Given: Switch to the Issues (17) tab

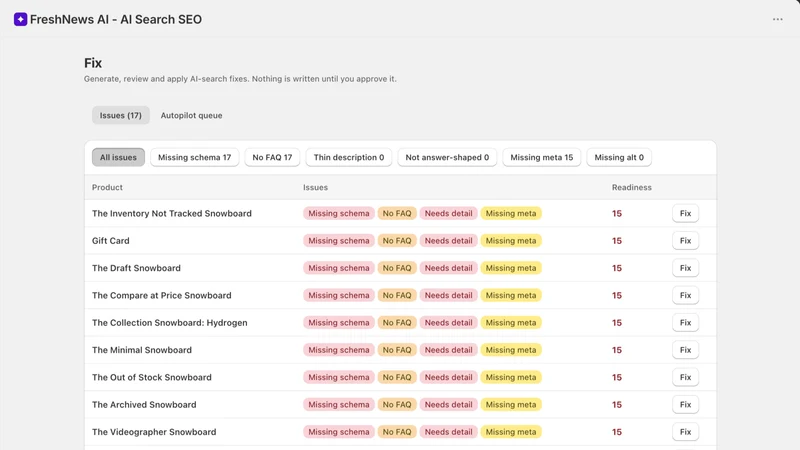Looking at the screenshot, I should (x=120, y=115).
